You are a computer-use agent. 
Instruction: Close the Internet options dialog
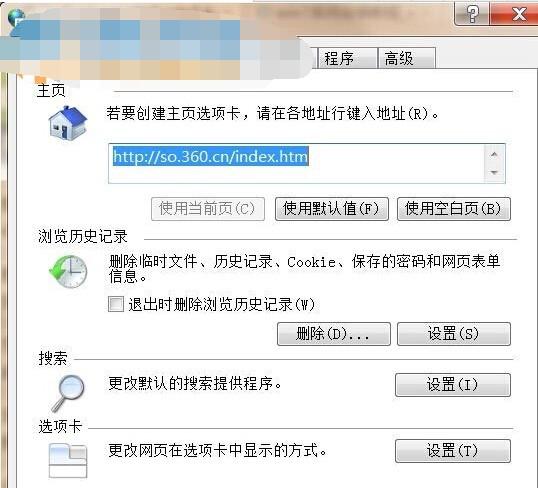pos(514,14)
